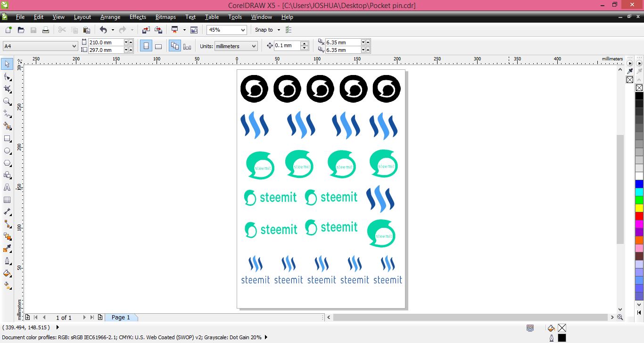Select the Color Eyedropper tool

click(x=7, y=249)
